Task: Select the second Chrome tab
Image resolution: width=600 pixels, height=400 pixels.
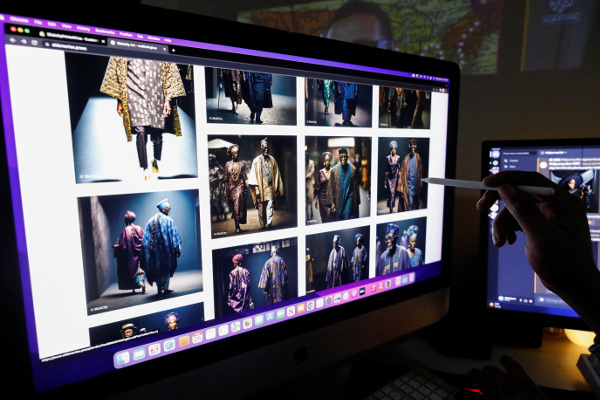Action: coord(139,46)
